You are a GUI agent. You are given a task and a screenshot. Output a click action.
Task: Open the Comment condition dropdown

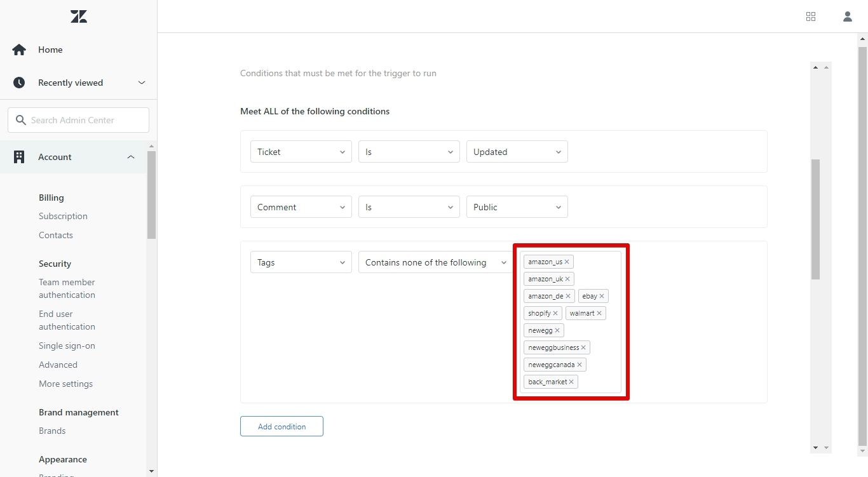301,207
